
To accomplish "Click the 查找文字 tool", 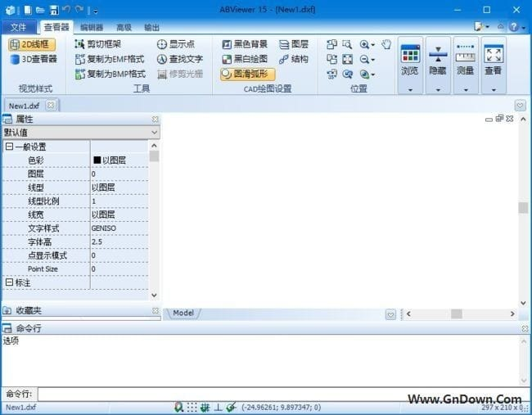I will [x=180, y=59].
